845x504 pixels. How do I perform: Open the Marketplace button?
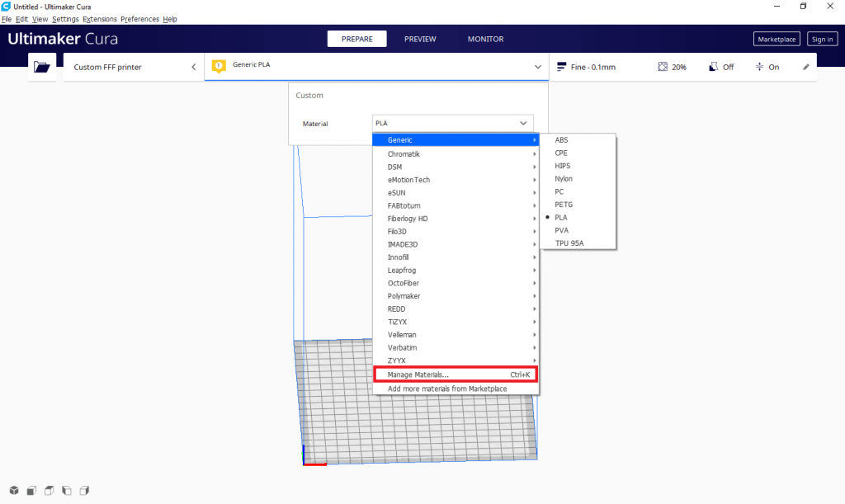(777, 39)
